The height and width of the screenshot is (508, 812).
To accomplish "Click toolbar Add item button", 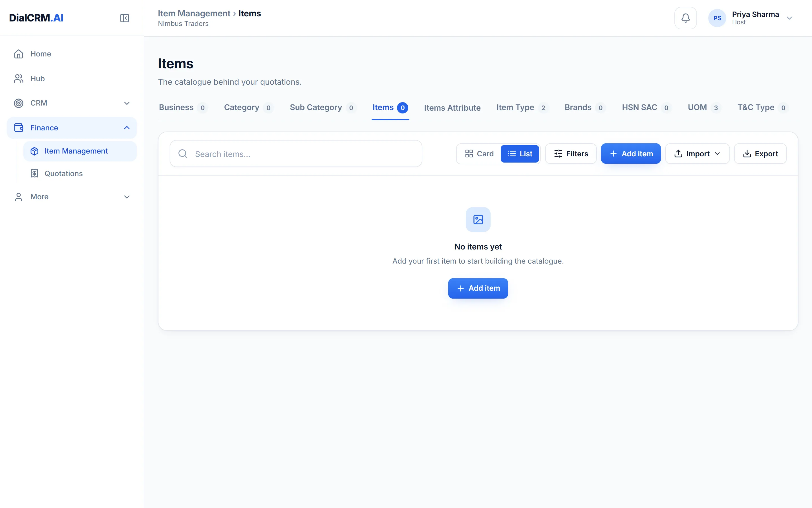I will pyautogui.click(x=631, y=154).
